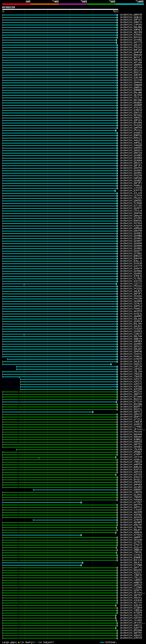
Task: Select hit label UniRef100_A2ELR1
Action: (131, 605)
